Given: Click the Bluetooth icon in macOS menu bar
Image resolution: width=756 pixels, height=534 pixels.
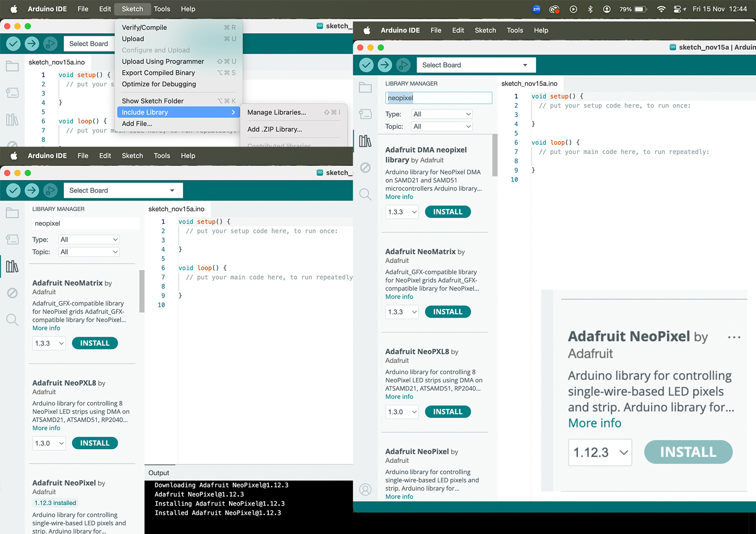Looking at the screenshot, I should click(590, 9).
